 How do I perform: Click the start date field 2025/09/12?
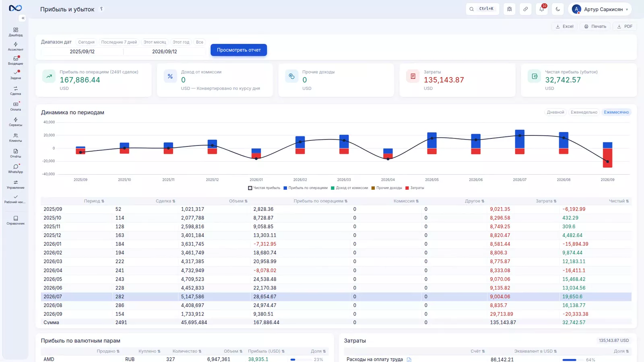[x=82, y=51]
